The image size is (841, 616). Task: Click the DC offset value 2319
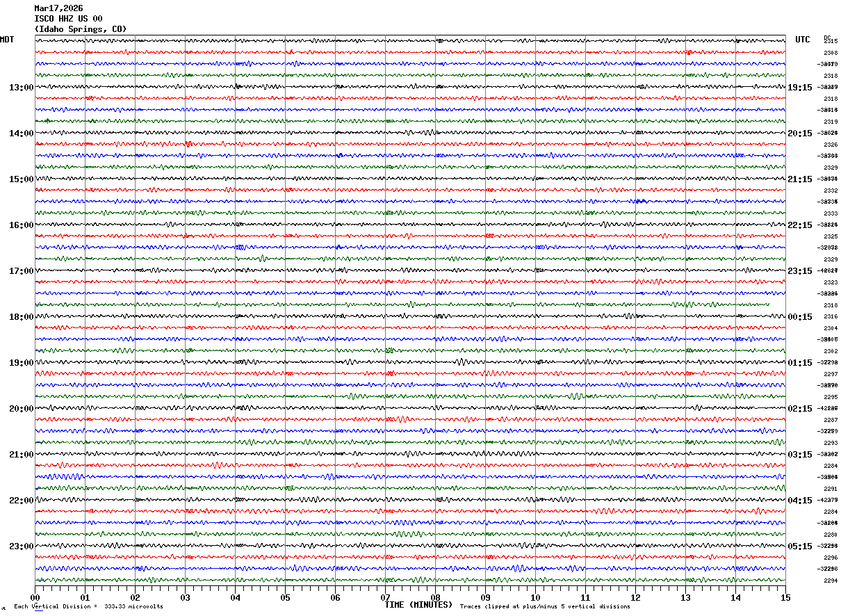830,122
